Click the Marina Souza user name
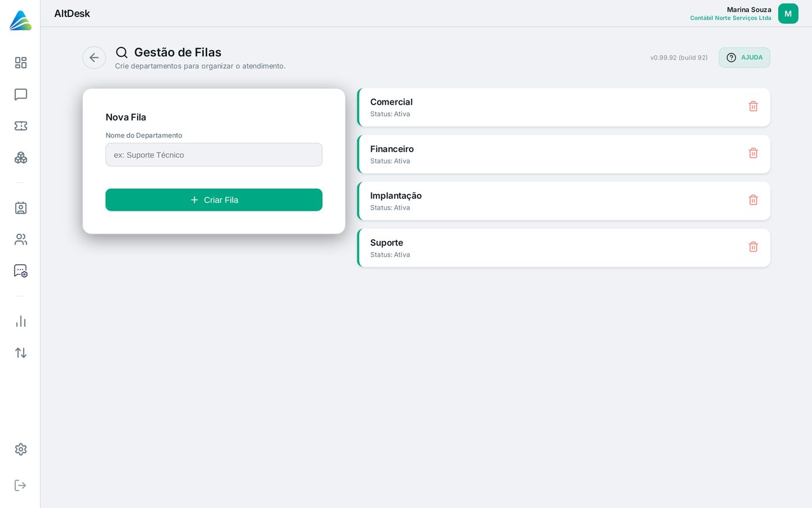 [749, 10]
